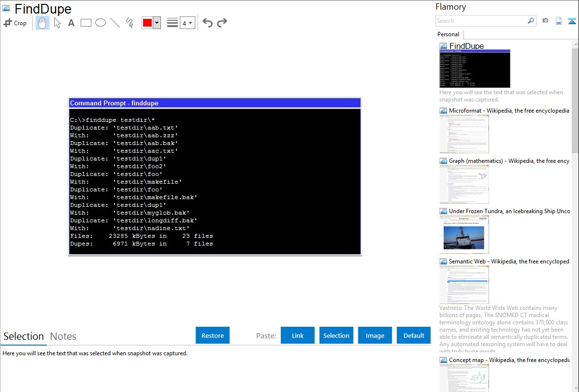Open the Under Frozen Tundra snapshot thumbnail
579x392 pixels.
pyautogui.click(x=464, y=234)
